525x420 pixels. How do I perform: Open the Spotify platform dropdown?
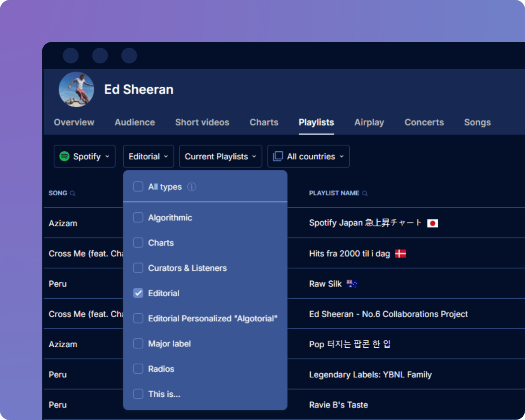point(84,156)
